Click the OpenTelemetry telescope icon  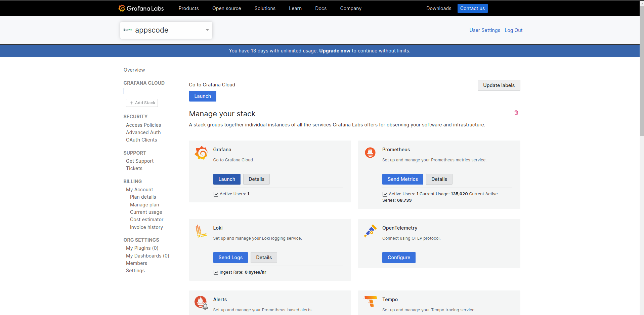point(370,231)
